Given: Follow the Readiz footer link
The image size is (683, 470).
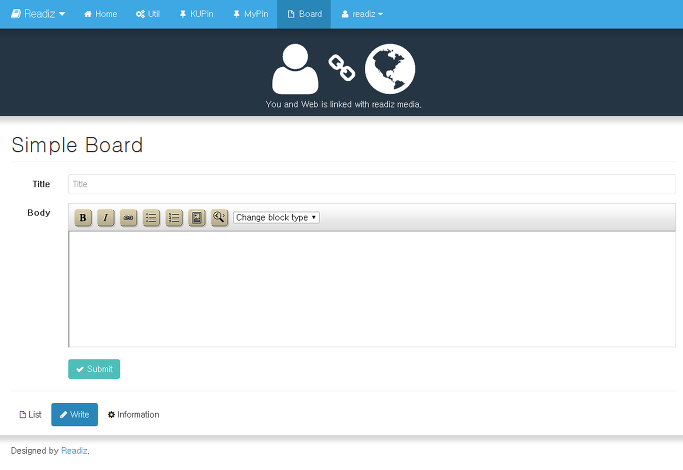Looking at the screenshot, I should pyautogui.click(x=74, y=451).
